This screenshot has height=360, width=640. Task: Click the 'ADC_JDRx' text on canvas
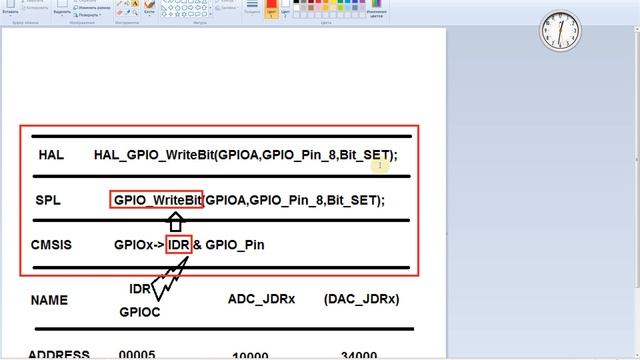(x=261, y=299)
